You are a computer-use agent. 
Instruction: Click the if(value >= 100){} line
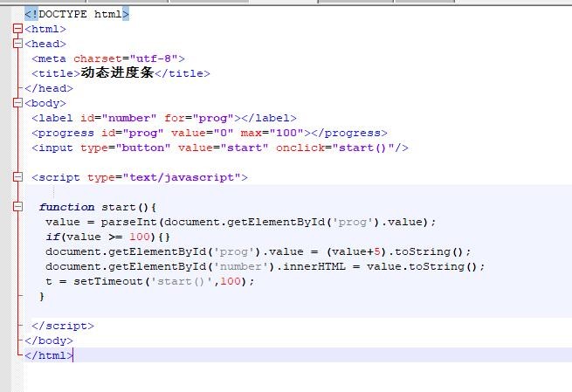point(107,237)
